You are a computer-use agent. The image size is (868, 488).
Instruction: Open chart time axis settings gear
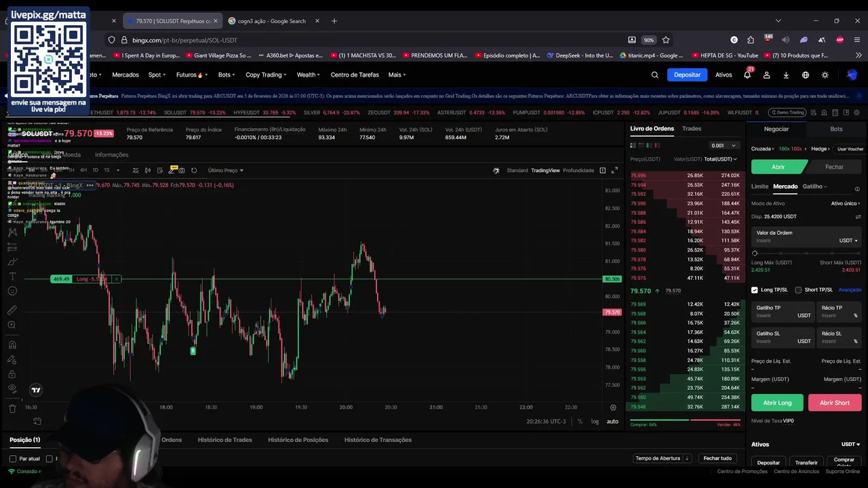[x=613, y=407]
